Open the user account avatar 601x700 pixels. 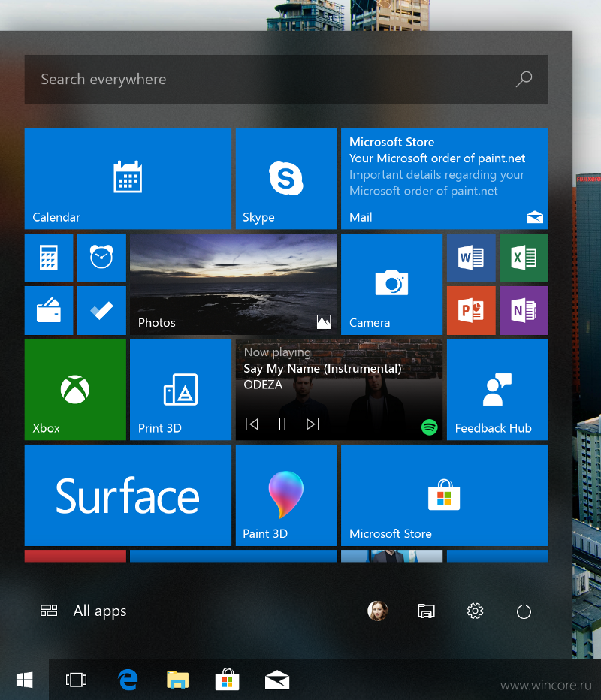point(377,611)
